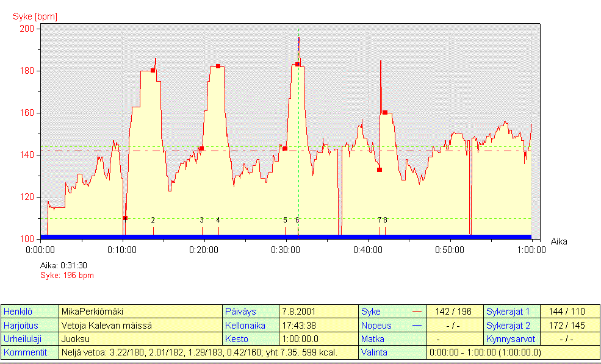This screenshot has height=364, width=601.
Task: Click the blue bar along the time axis
Action: pyautogui.click(x=286, y=237)
